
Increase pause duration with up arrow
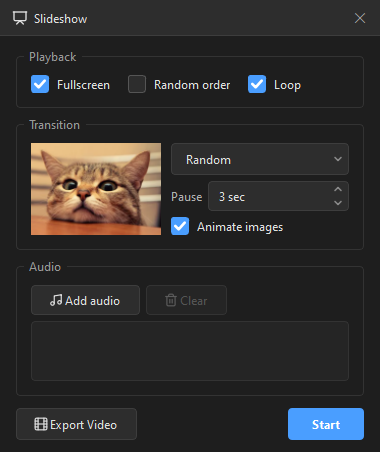tap(338, 189)
